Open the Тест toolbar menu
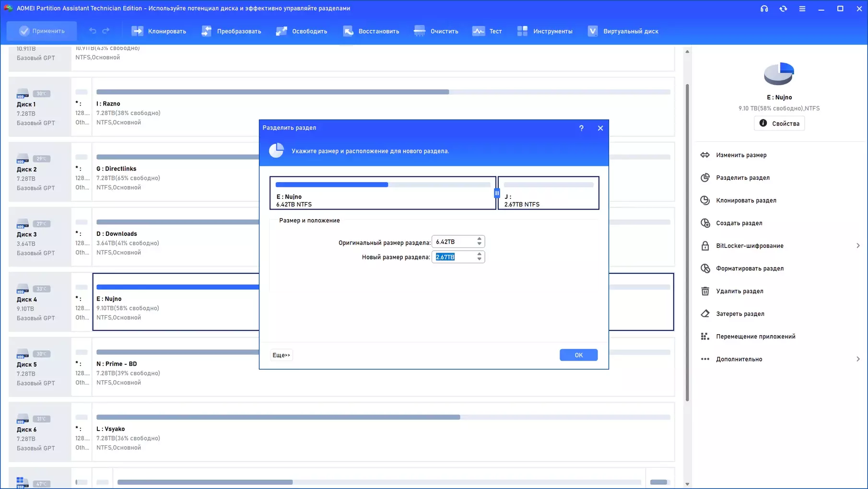This screenshot has width=868, height=489. pyautogui.click(x=487, y=31)
